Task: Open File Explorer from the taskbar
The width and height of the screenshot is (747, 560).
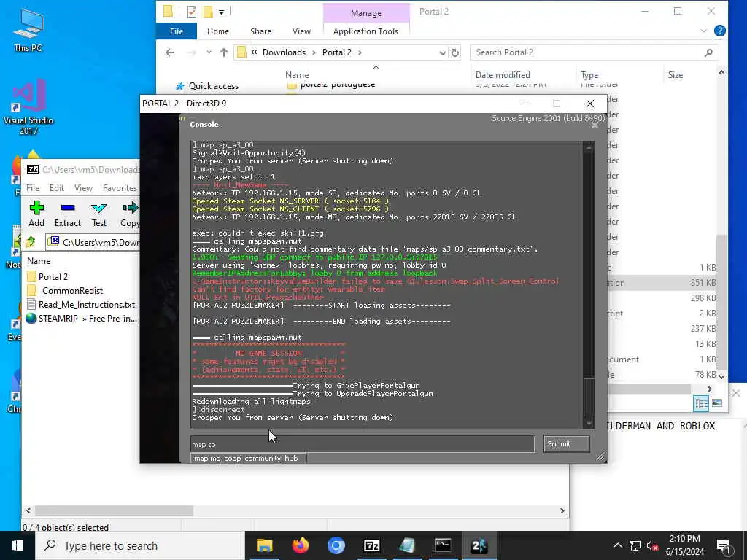Action: tap(264, 545)
